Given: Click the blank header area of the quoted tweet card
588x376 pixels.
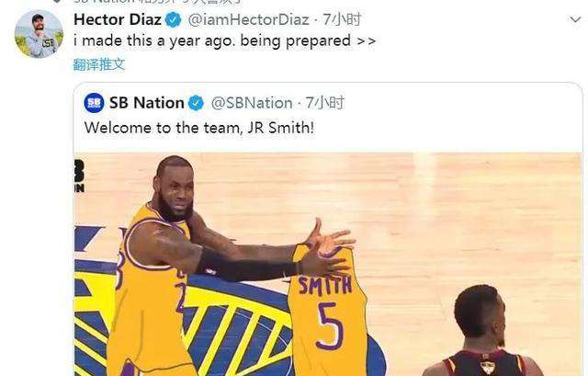Looking at the screenshot, I should pyautogui.click(x=461, y=112).
